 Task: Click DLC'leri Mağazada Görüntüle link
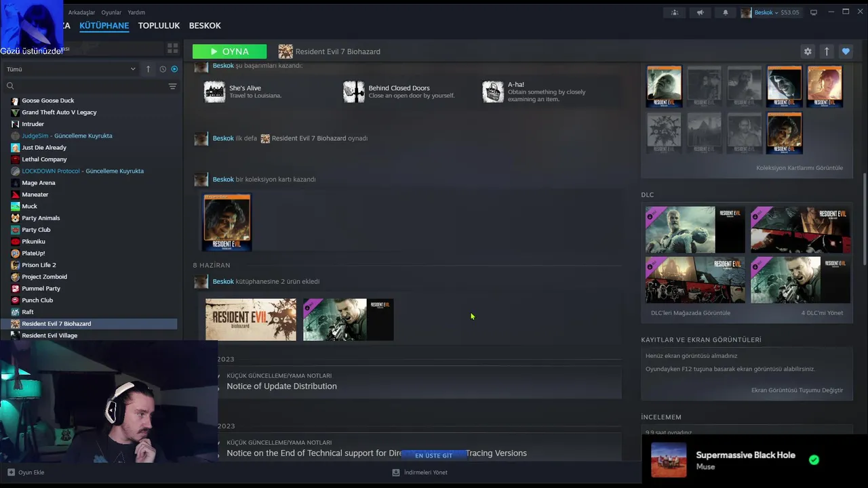[x=690, y=313]
